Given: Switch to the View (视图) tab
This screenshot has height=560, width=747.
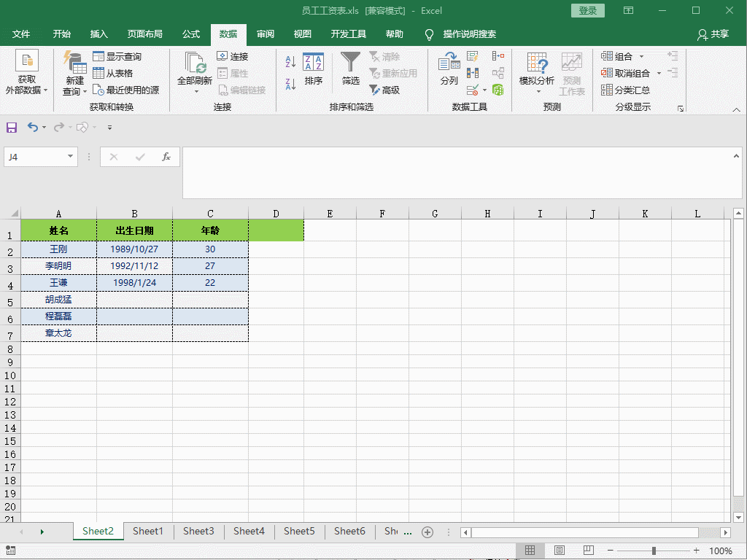Looking at the screenshot, I should pyautogui.click(x=303, y=34).
